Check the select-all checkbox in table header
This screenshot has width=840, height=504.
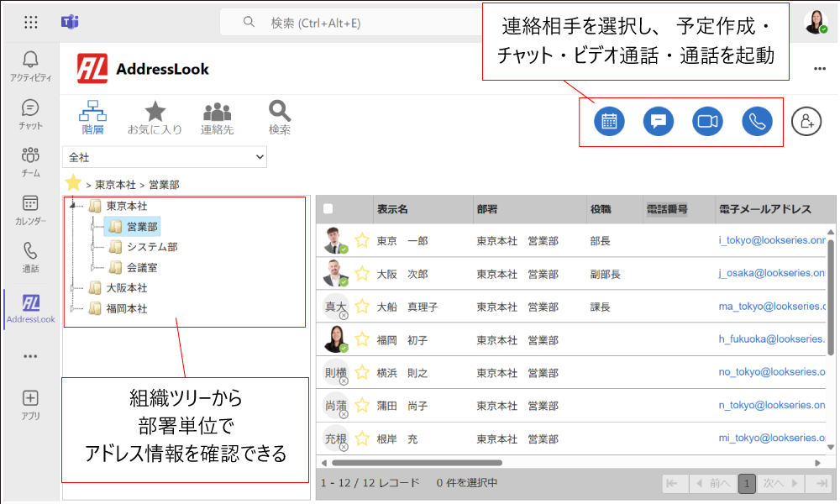click(328, 209)
